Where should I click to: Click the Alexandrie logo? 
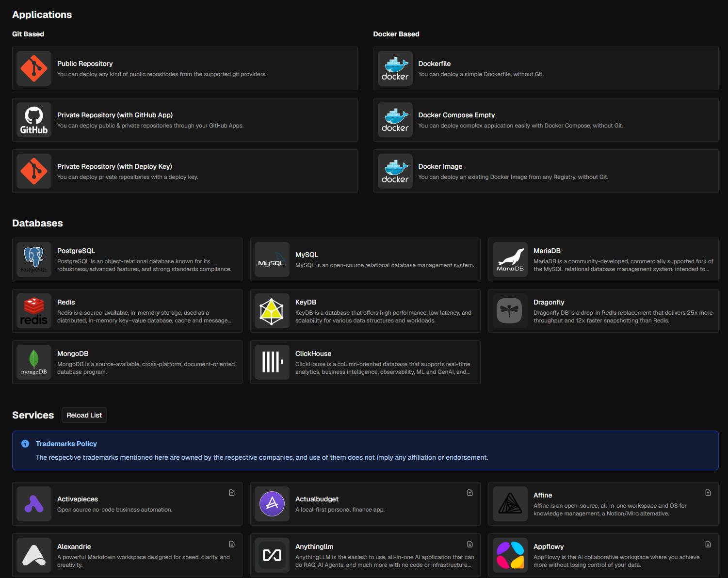[x=34, y=555]
